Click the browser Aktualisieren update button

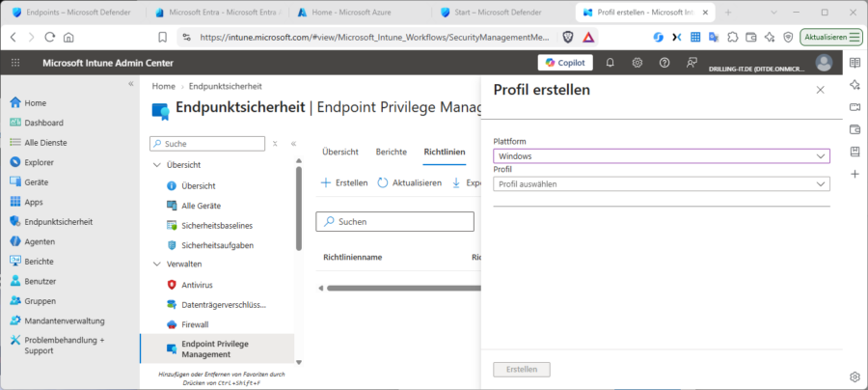pyautogui.click(x=831, y=37)
